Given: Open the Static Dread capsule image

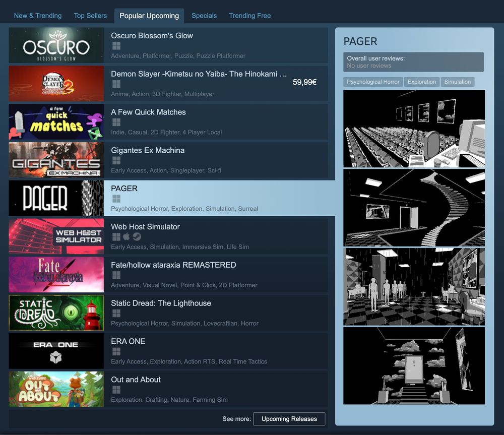Looking at the screenshot, I should point(56,313).
